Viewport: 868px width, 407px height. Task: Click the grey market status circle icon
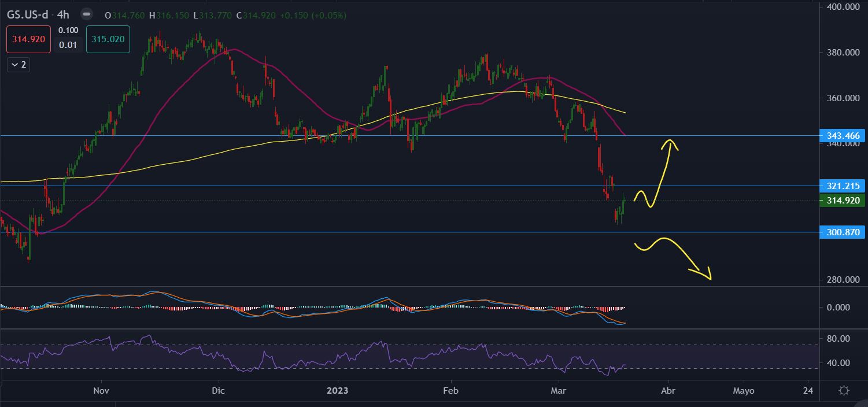(x=86, y=14)
